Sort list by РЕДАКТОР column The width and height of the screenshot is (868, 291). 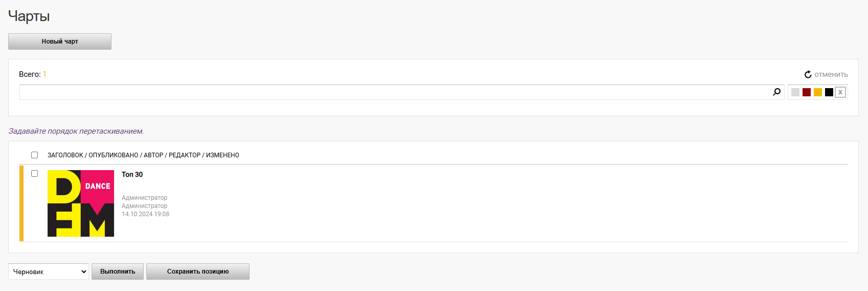185,155
